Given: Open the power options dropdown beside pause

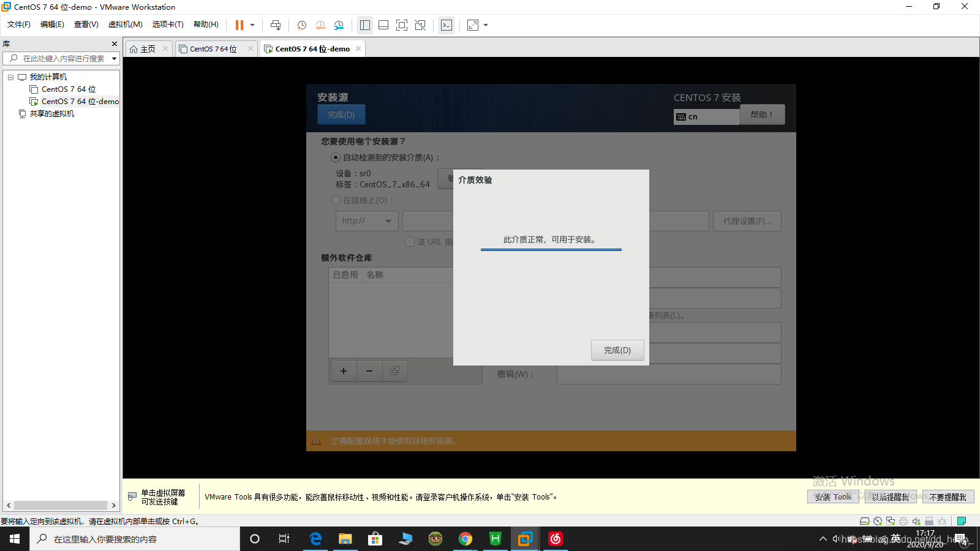Looking at the screenshot, I should (252, 25).
